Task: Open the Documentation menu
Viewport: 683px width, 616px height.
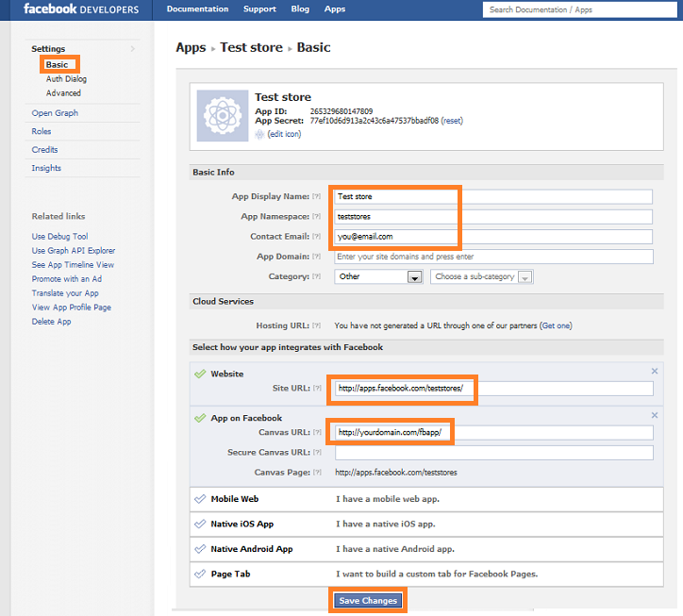Action: 197,9
